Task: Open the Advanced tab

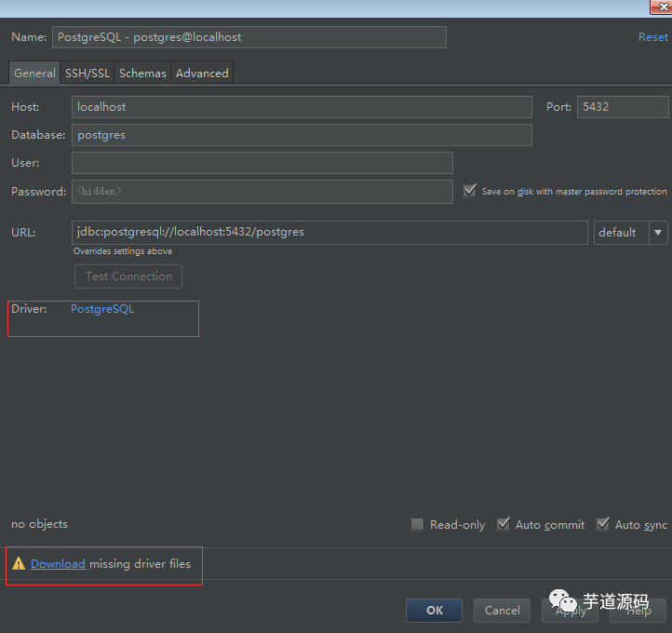Action: point(202,73)
